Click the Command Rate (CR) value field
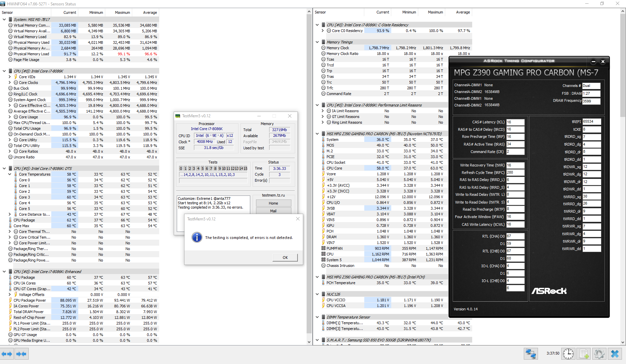The width and height of the screenshot is (626, 364). tap(515, 152)
